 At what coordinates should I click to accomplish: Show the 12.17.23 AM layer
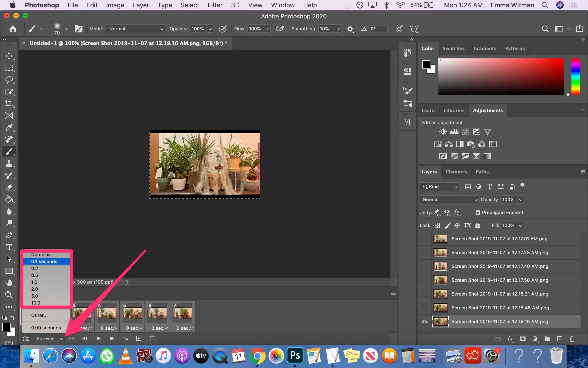click(x=424, y=253)
